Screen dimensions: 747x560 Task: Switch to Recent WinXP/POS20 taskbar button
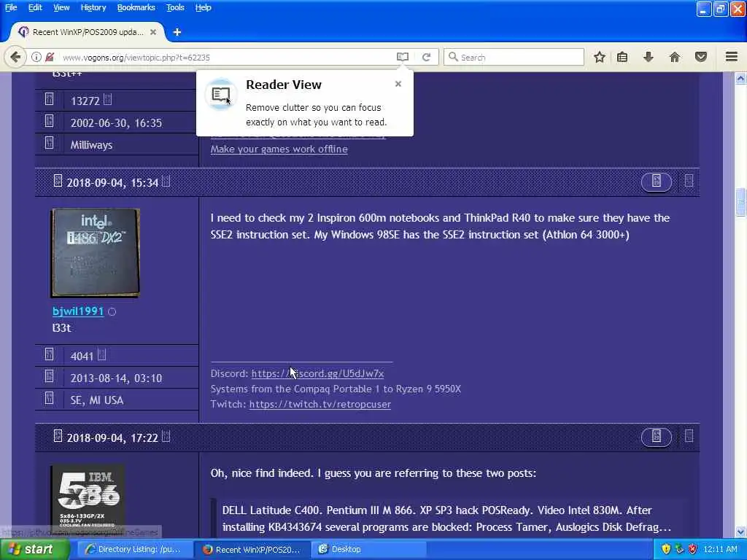point(252,550)
